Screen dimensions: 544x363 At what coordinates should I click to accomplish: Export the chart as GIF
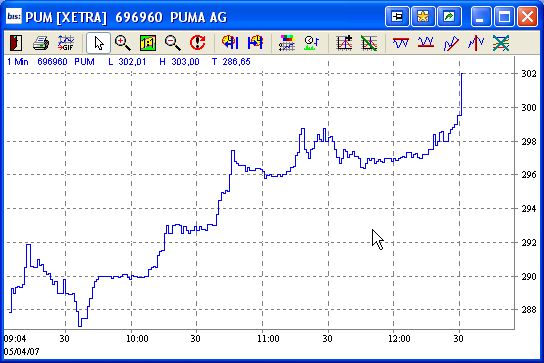click(66, 43)
